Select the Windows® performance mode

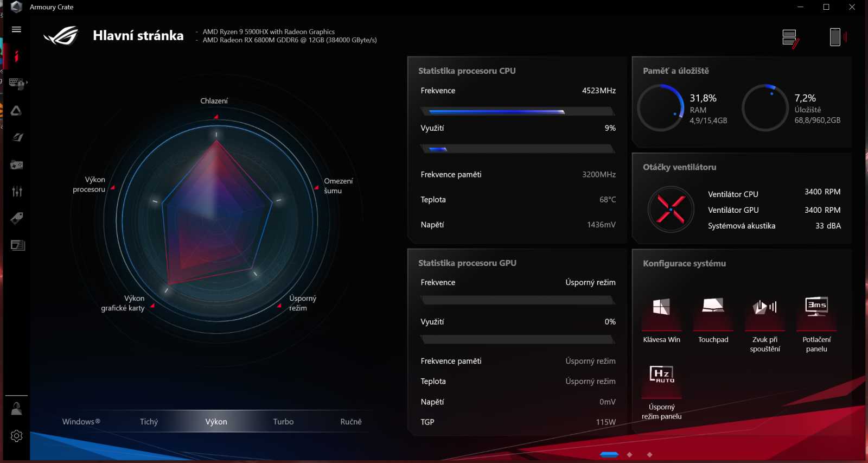point(81,422)
